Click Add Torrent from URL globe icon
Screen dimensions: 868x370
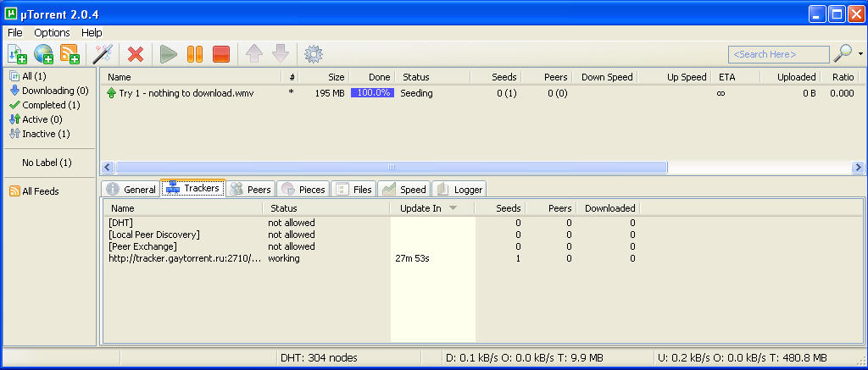[x=44, y=54]
